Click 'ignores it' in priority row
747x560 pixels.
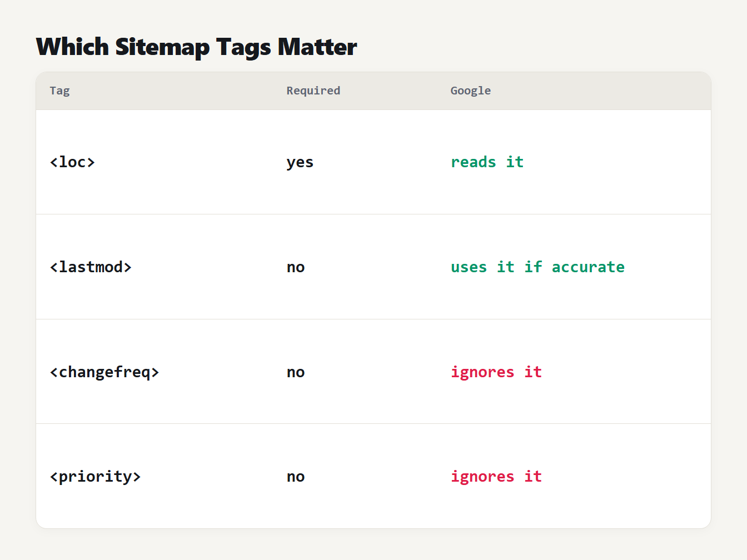click(496, 476)
